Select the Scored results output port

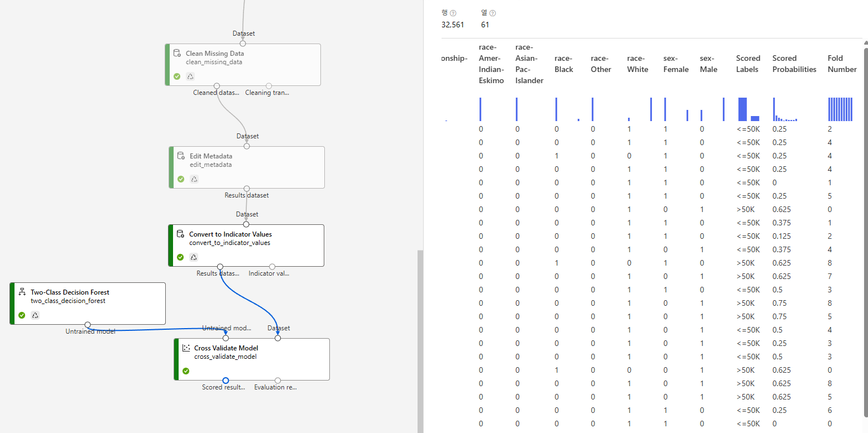coord(226,381)
